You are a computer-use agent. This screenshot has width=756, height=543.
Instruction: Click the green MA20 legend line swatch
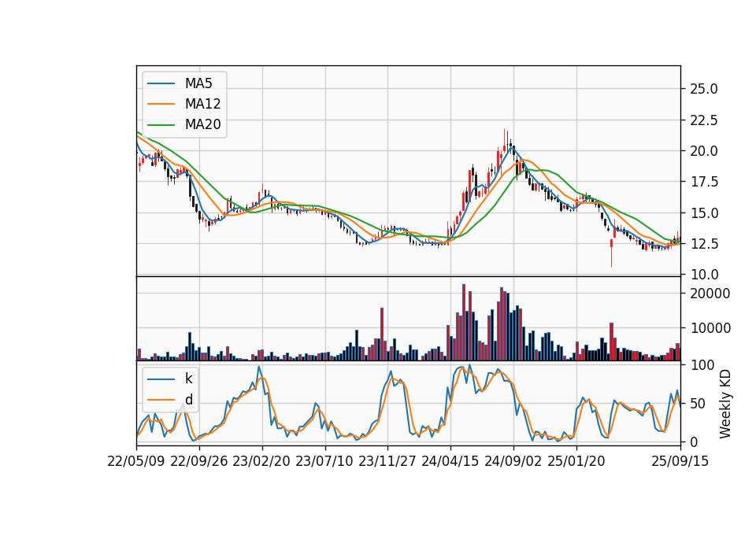(x=161, y=125)
